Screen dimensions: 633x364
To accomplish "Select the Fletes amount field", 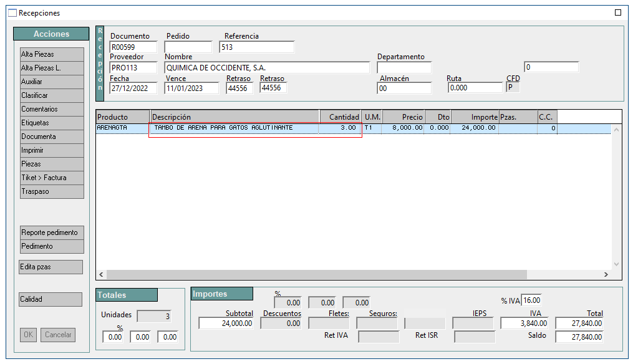I will click(x=329, y=323).
